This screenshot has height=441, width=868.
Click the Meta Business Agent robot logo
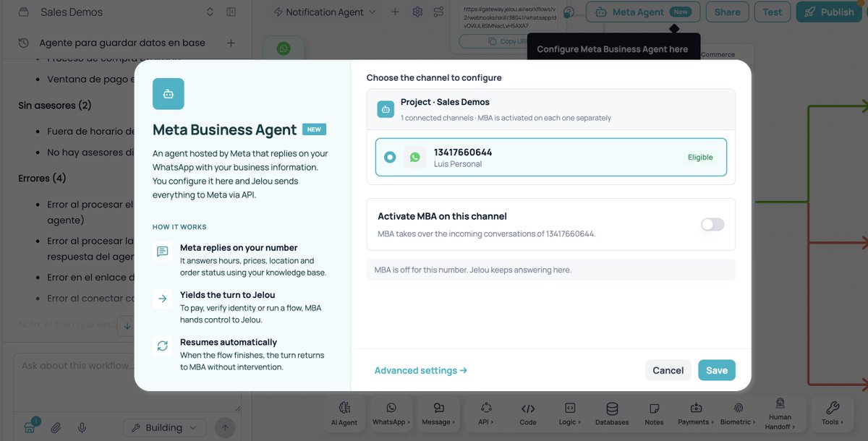(x=169, y=94)
